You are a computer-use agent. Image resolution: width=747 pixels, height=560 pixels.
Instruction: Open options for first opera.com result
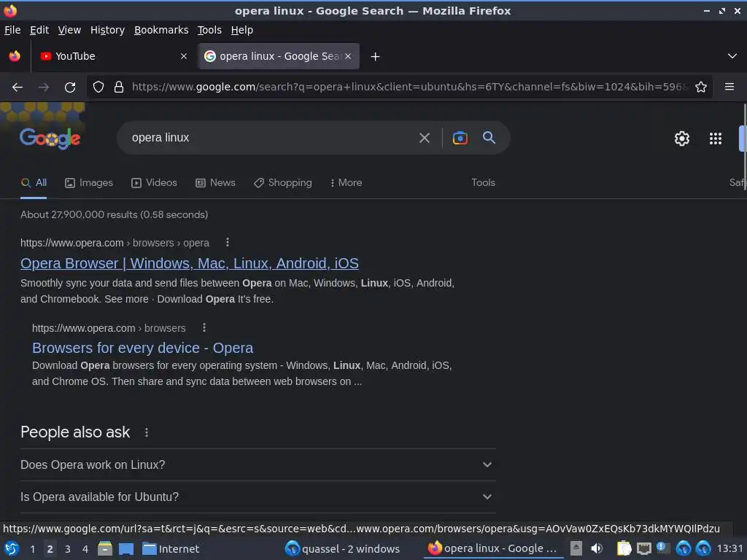tap(228, 242)
